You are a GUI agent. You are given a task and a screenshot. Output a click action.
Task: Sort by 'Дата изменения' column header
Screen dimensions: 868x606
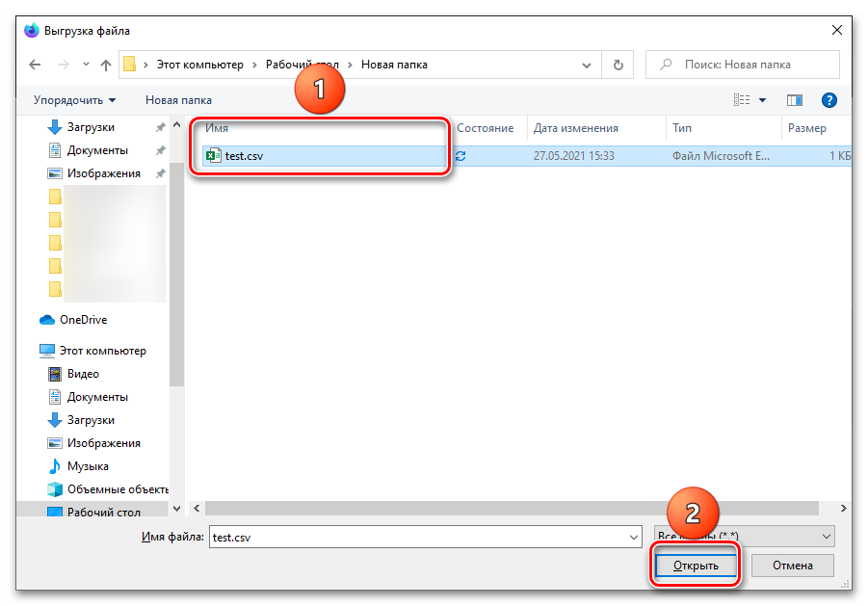[576, 128]
